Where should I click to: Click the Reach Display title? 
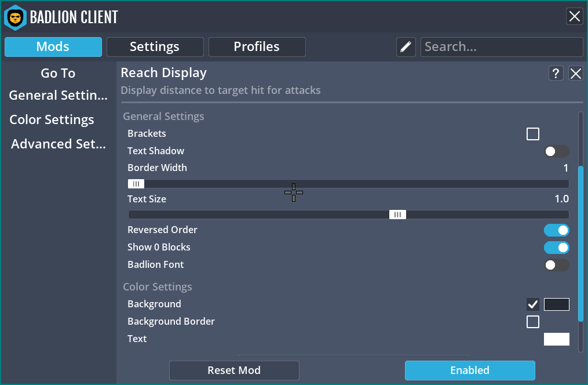click(163, 73)
